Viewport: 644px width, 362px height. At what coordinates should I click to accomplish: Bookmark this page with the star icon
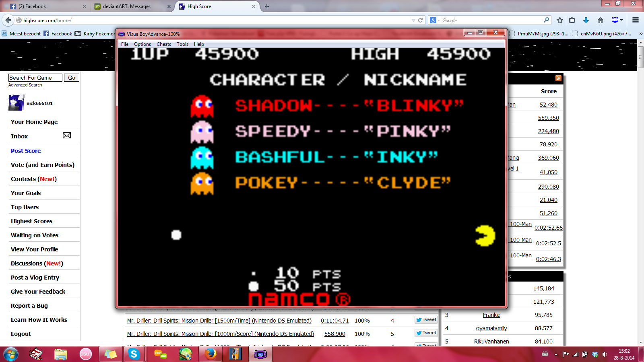coord(559,20)
